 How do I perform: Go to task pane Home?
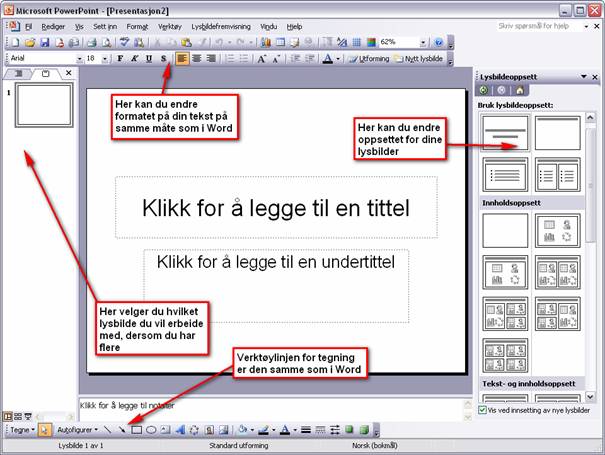pyautogui.click(x=520, y=90)
